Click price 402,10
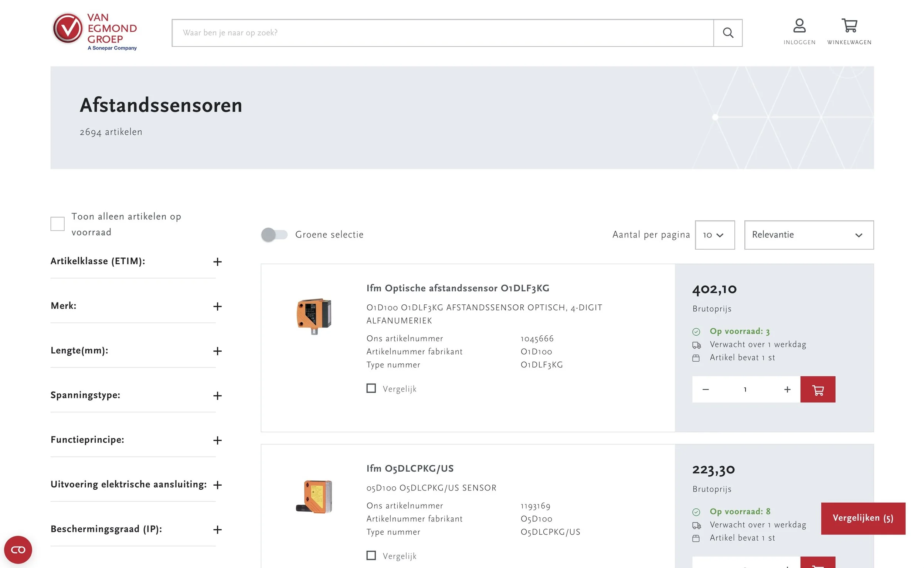This screenshot has height=568, width=924. [x=714, y=289]
